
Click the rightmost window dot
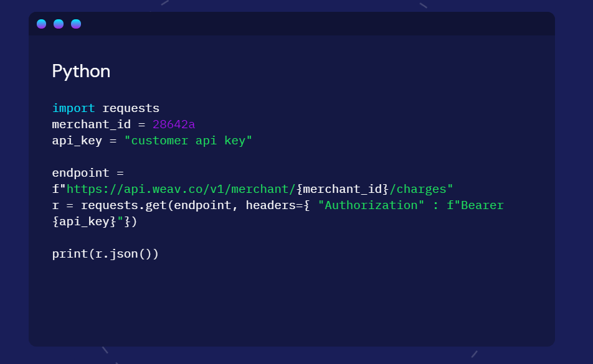tap(76, 24)
